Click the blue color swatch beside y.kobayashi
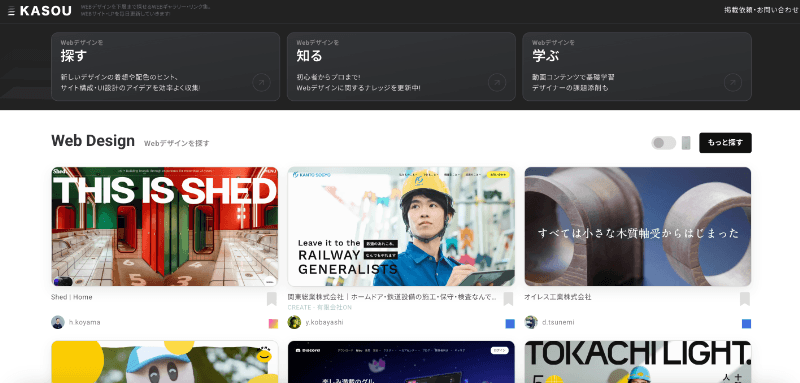800x383 pixels. coord(510,323)
